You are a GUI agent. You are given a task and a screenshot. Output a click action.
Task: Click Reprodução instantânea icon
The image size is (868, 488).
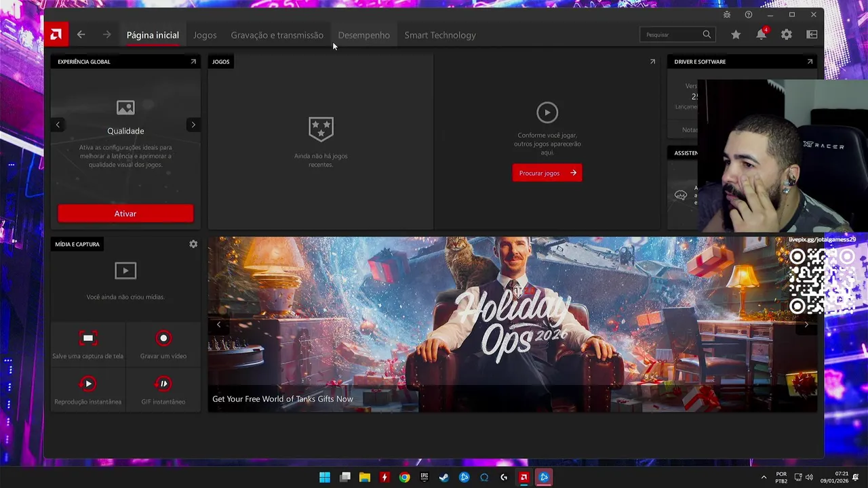(87, 384)
